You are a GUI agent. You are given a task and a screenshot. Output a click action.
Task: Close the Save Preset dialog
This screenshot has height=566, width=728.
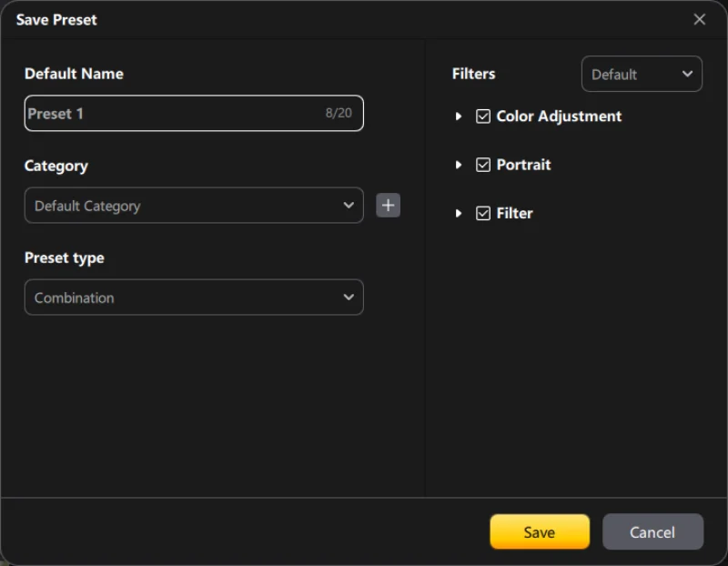[700, 19]
